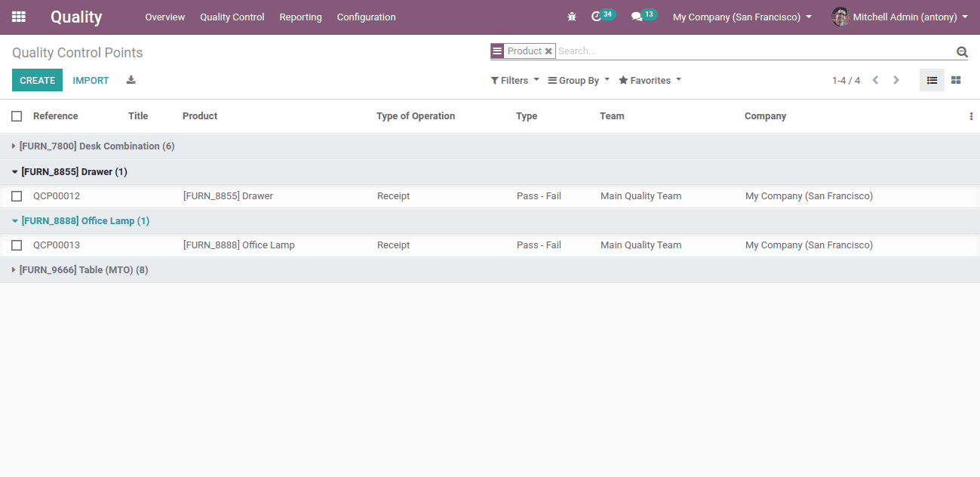
Task: Click '[FURN_8888] Office Lamp' product cell
Action: [239, 245]
